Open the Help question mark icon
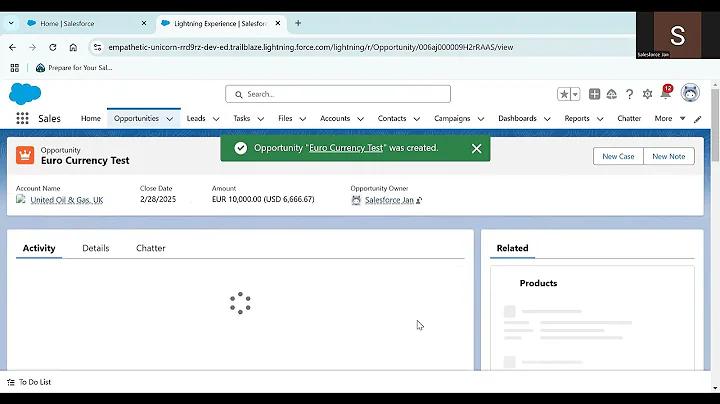Viewport: 720px width, 404px height. click(630, 94)
